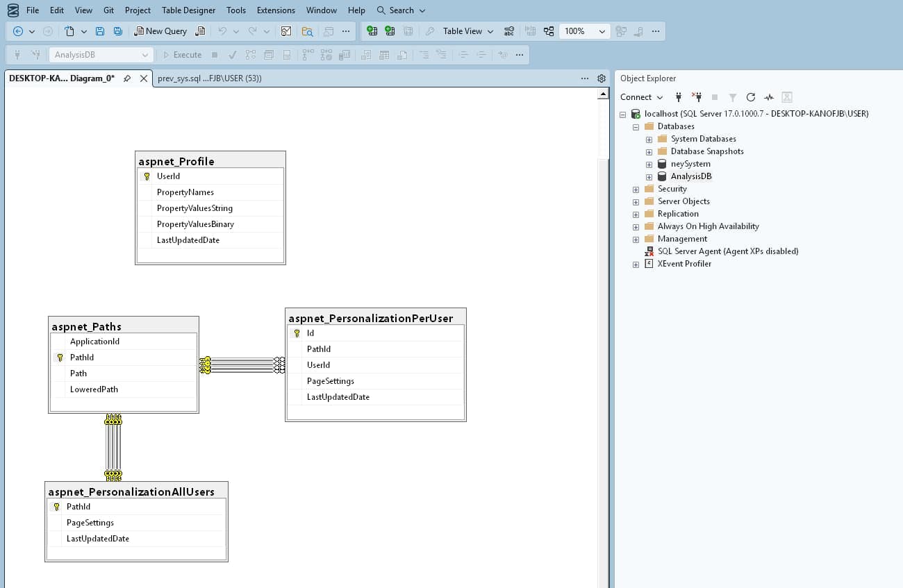
Task: Pin the Diagram_0 document tab
Action: pyautogui.click(x=126, y=78)
